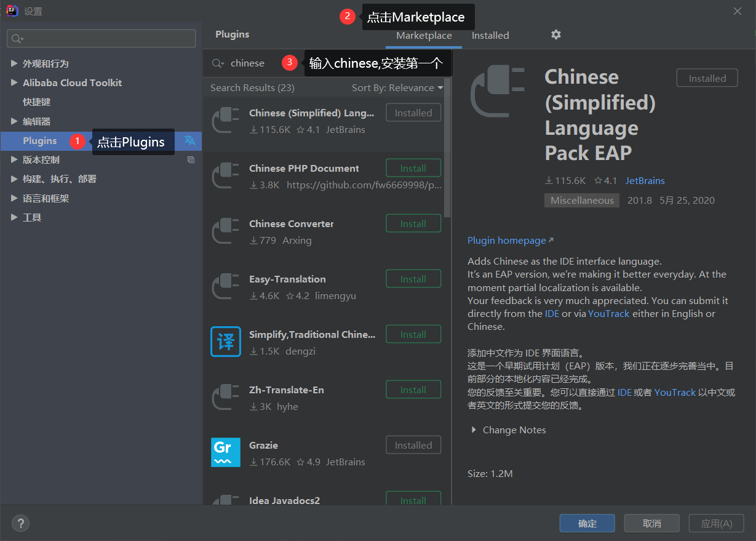Viewport: 756px width, 541px height.
Task: Expand the 编辑器 settings node
Action: point(14,121)
